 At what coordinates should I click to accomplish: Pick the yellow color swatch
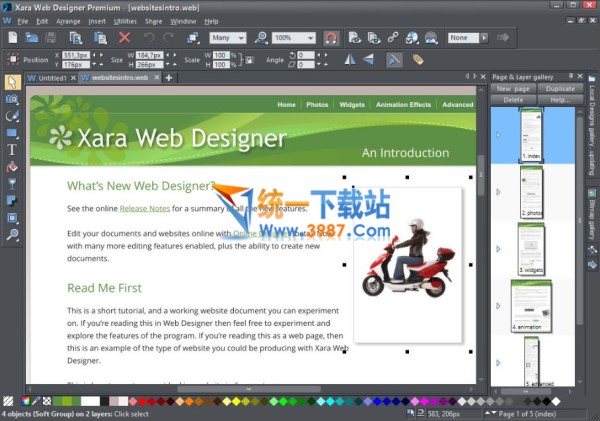pyautogui.click(x=236, y=401)
